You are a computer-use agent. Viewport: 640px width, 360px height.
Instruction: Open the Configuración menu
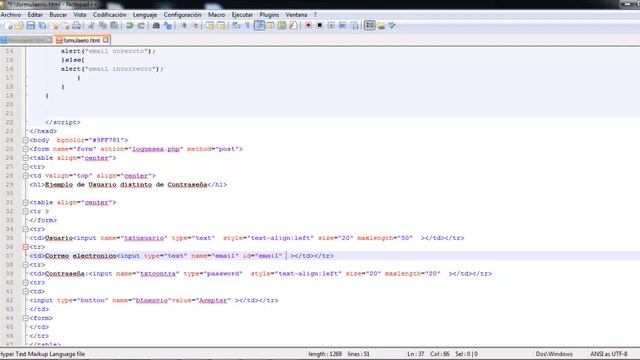point(182,15)
